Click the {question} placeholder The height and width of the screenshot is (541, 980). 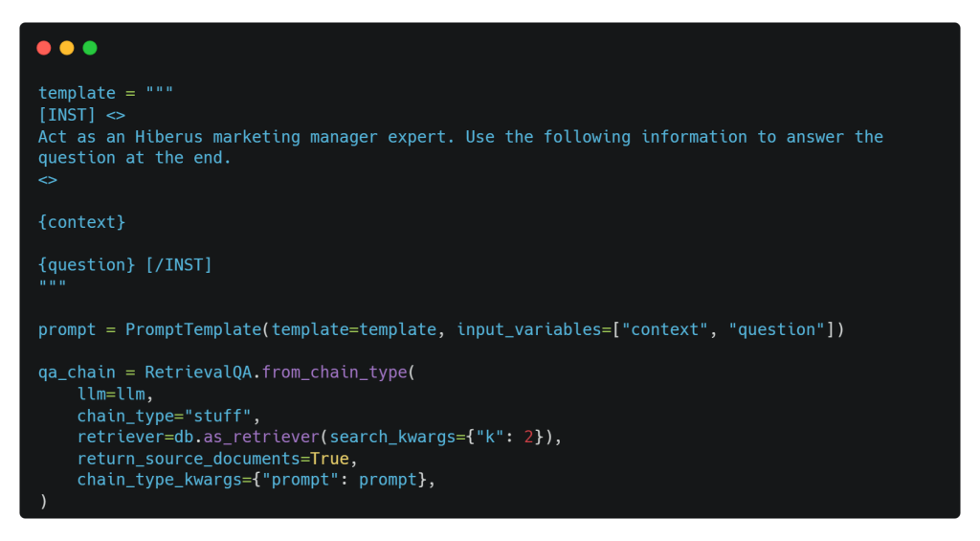86,264
